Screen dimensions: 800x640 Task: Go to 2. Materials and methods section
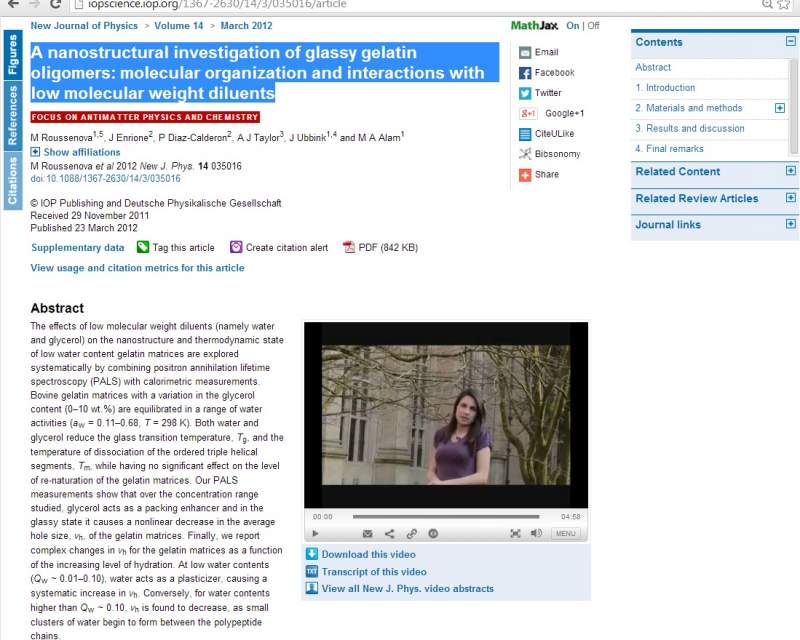(x=689, y=108)
